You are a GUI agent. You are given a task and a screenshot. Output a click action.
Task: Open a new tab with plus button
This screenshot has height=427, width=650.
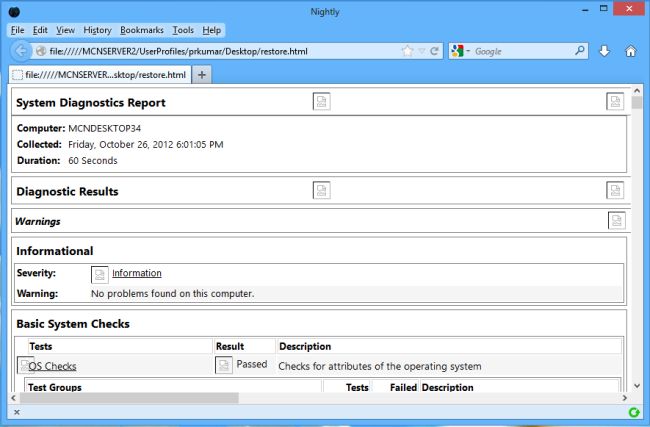[202, 75]
